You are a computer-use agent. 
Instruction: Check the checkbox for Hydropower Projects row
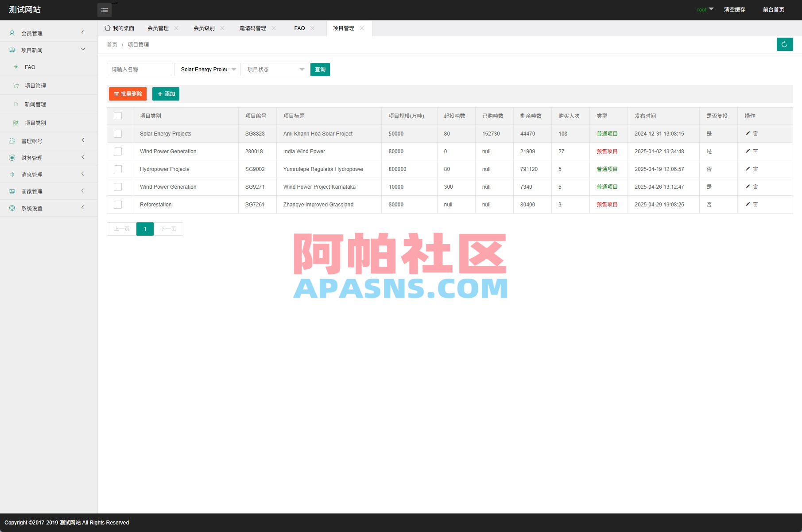click(118, 169)
